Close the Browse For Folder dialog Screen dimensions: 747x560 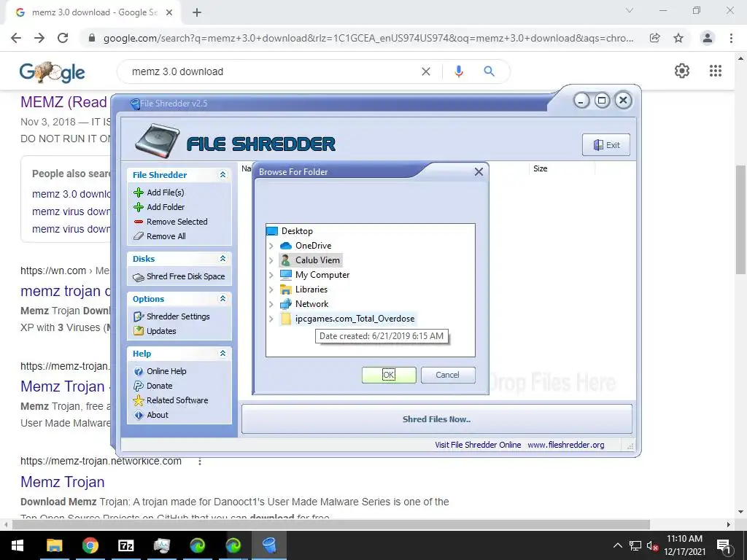pos(479,171)
